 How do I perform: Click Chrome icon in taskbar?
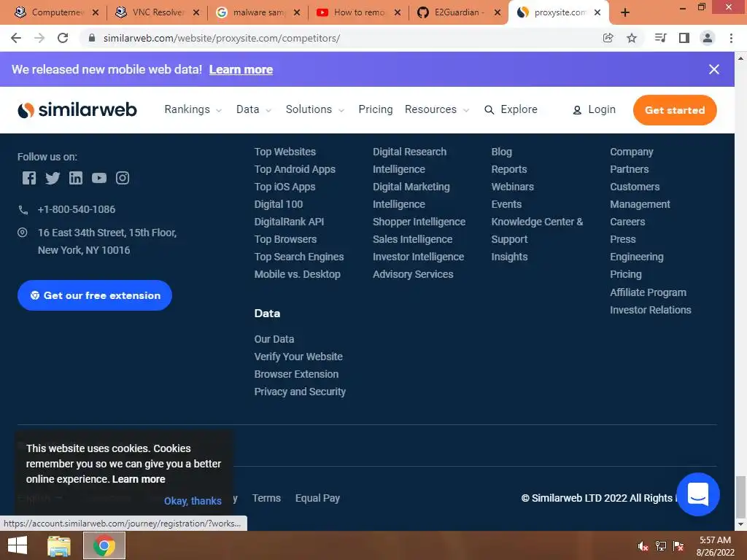point(104,545)
